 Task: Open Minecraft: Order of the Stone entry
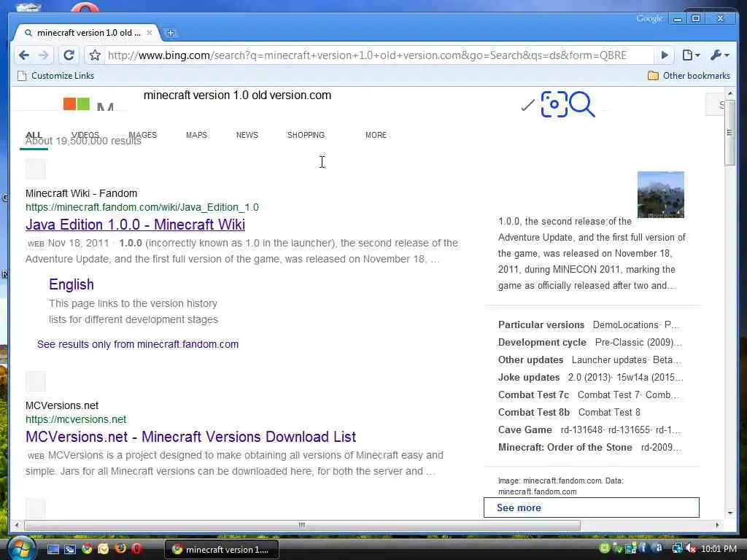[x=565, y=448]
